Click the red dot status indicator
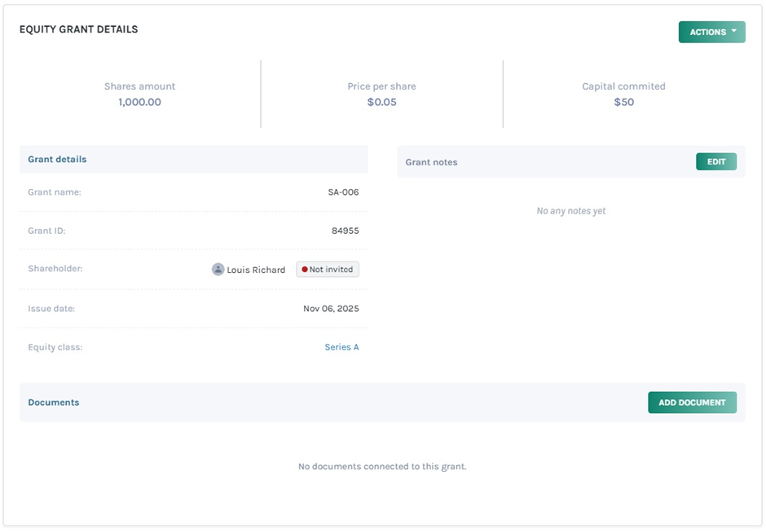Viewport: 766px width, 532px height. click(305, 270)
